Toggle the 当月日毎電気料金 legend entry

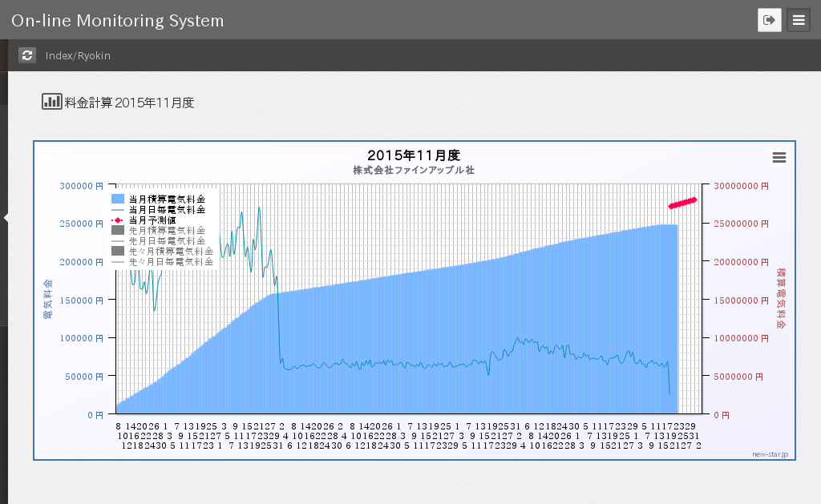(x=166, y=209)
